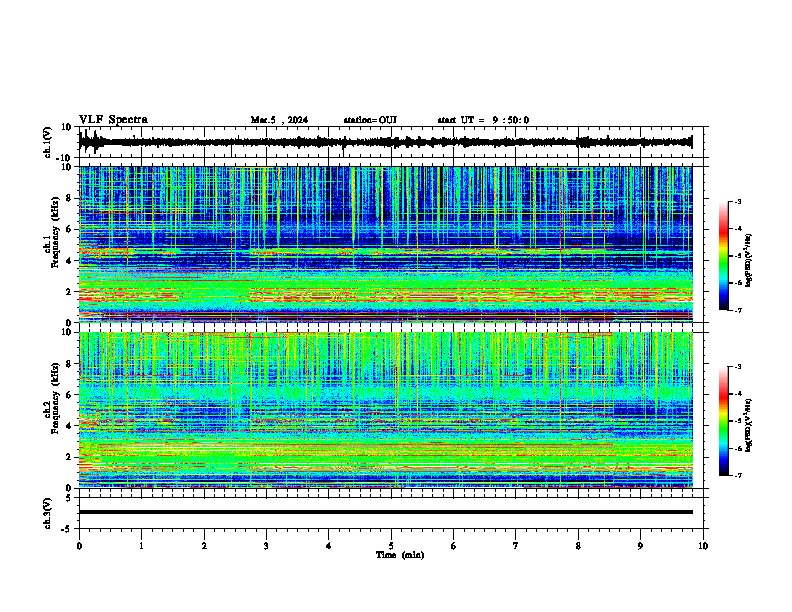Click the ch.2 colorbar "log(PSD)(V²/Hz)" label
The width and height of the screenshot is (792, 612).
(x=748, y=425)
